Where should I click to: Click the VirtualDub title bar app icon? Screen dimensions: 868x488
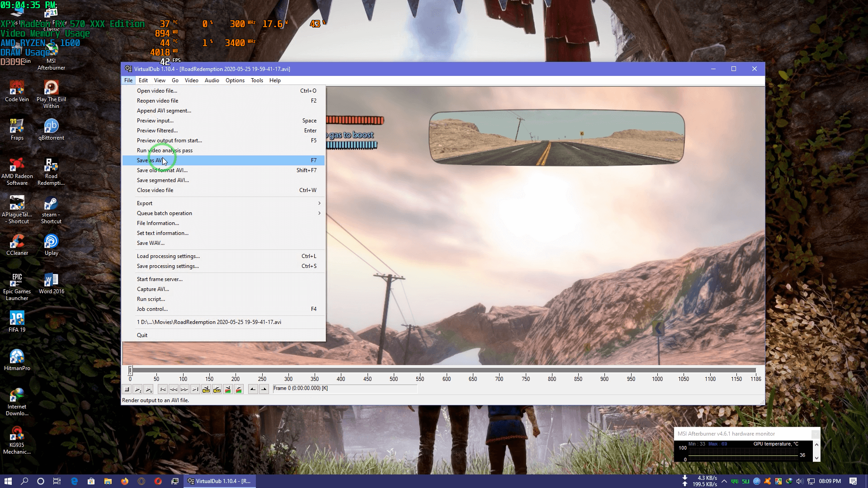[128, 69]
